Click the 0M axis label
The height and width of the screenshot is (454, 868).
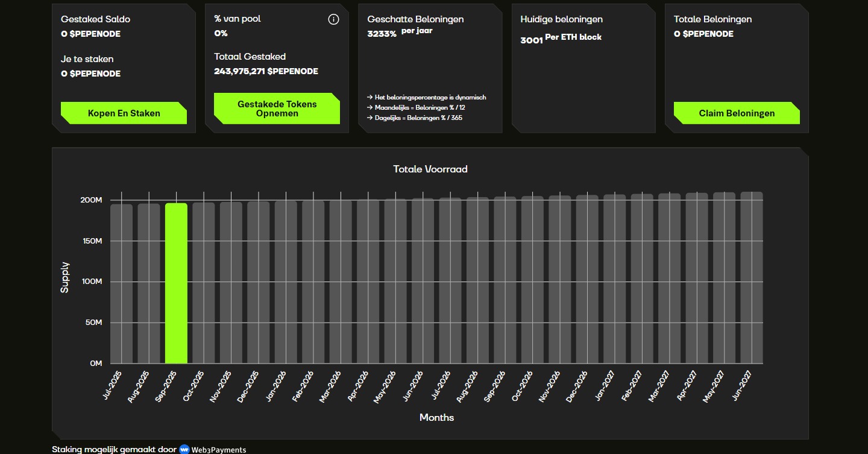pyautogui.click(x=96, y=364)
